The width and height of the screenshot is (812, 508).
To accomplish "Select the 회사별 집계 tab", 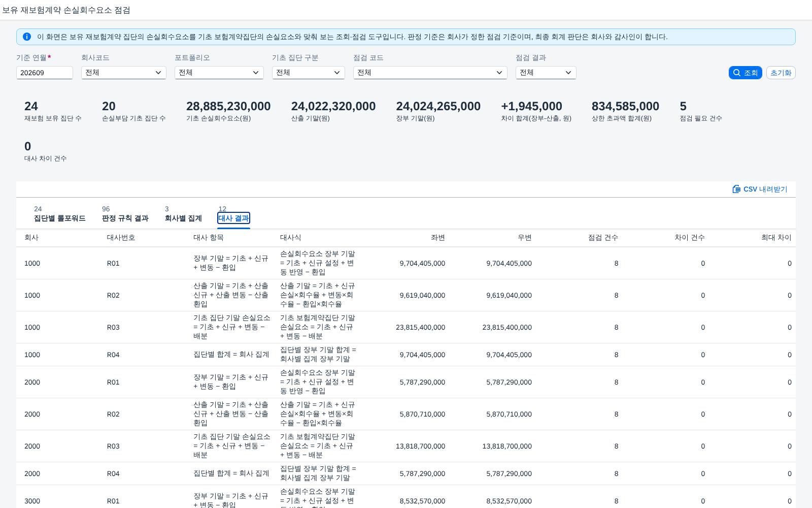I will [x=183, y=214].
